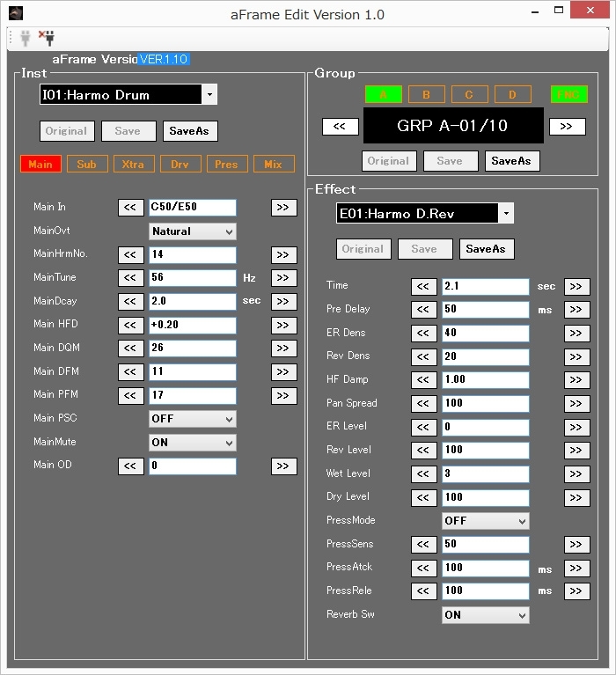Click SaveAs in the Group panel
Image resolution: width=616 pixels, height=675 pixels.
(512, 161)
